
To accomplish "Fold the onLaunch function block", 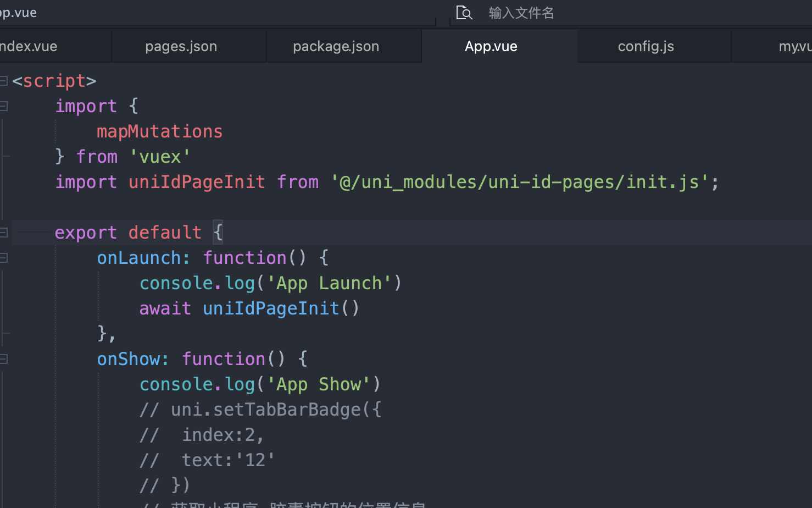I will point(4,258).
